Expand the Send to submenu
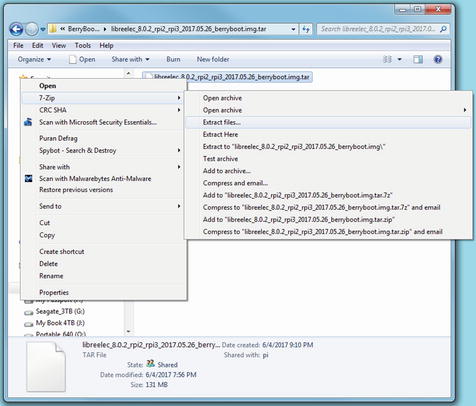The height and width of the screenshot is (406, 476). coord(104,206)
